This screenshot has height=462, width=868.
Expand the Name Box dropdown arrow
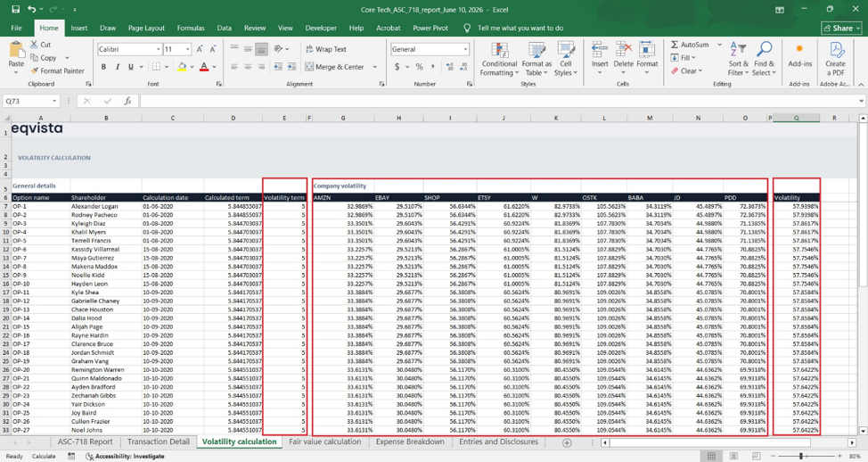pos(54,101)
